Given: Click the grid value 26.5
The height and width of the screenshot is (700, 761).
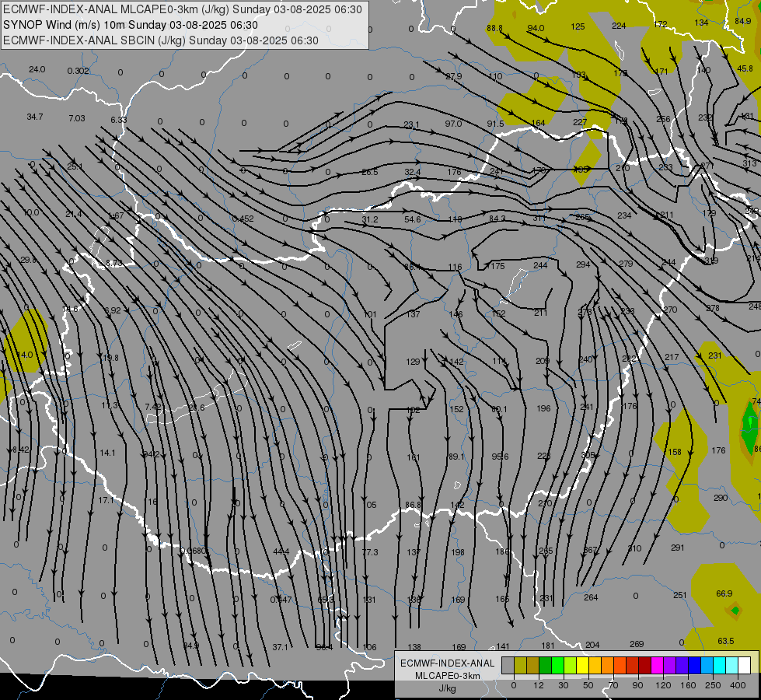Looking at the screenshot, I should tap(369, 172).
